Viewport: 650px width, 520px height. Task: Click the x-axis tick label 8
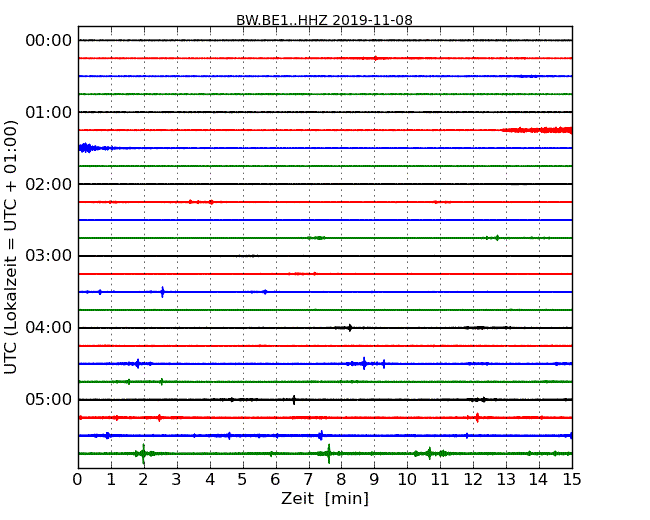pos(341,480)
